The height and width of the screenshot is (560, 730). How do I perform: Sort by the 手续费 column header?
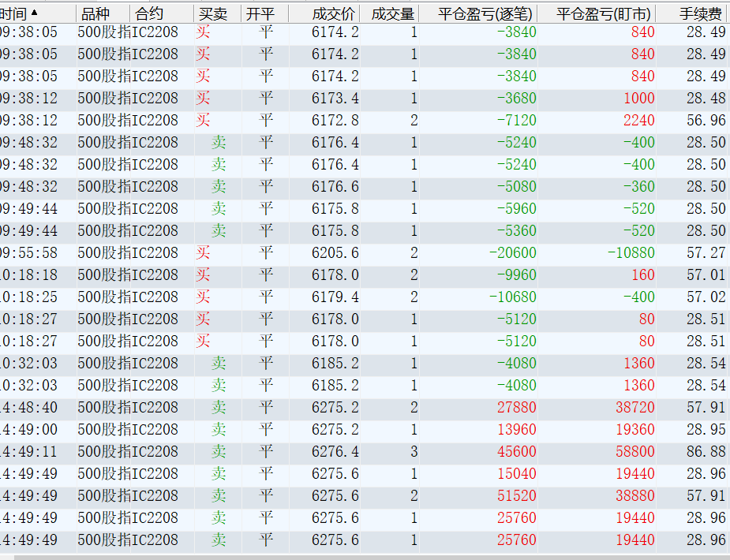(700, 13)
